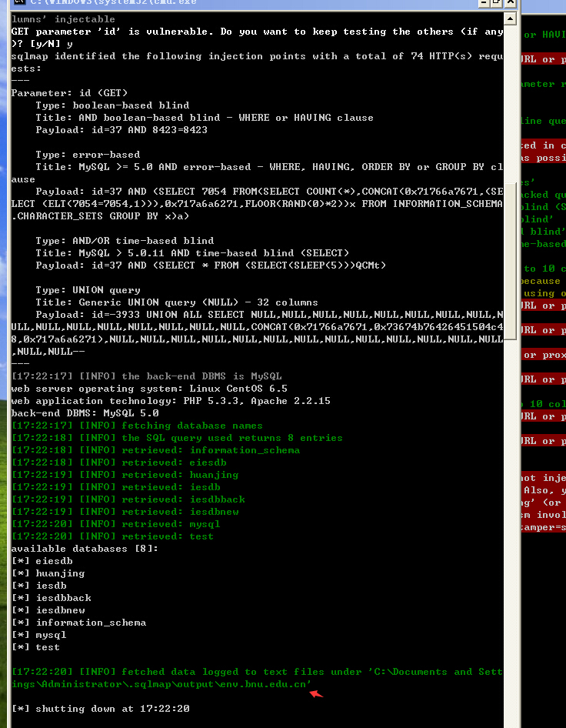
Task: Click the scrollbar up arrow in cmd window
Action: click(x=510, y=18)
